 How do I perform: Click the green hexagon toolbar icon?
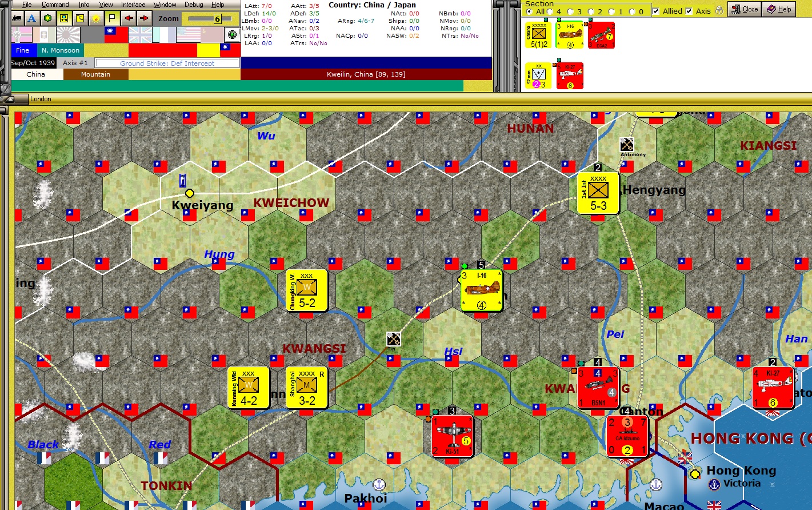[x=48, y=18]
